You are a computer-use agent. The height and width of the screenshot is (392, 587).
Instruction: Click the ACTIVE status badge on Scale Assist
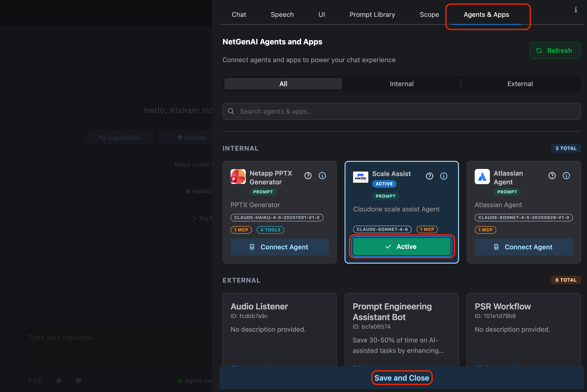pos(384,184)
